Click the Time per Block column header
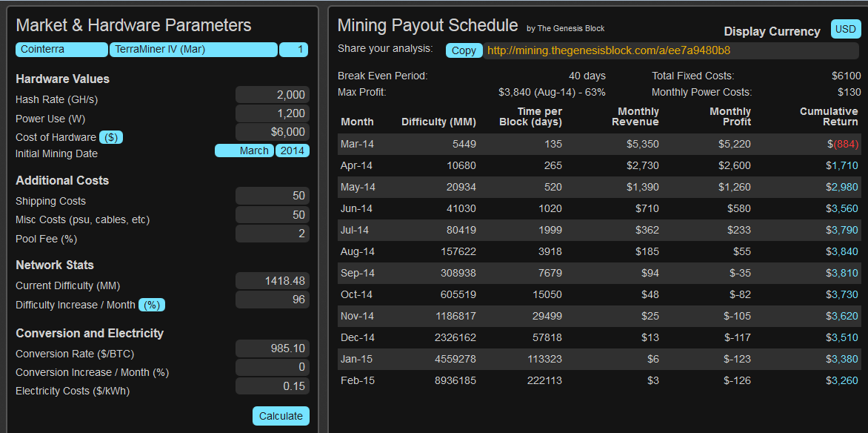The height and width of the screenshot is (433, 868). point(530,117)
